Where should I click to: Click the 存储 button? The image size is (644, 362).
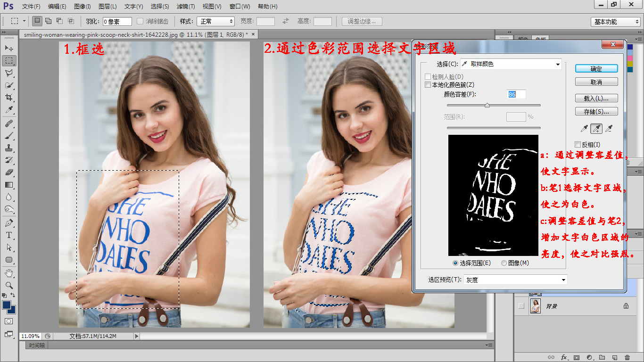pyautogui.click(x=596, y=112)
